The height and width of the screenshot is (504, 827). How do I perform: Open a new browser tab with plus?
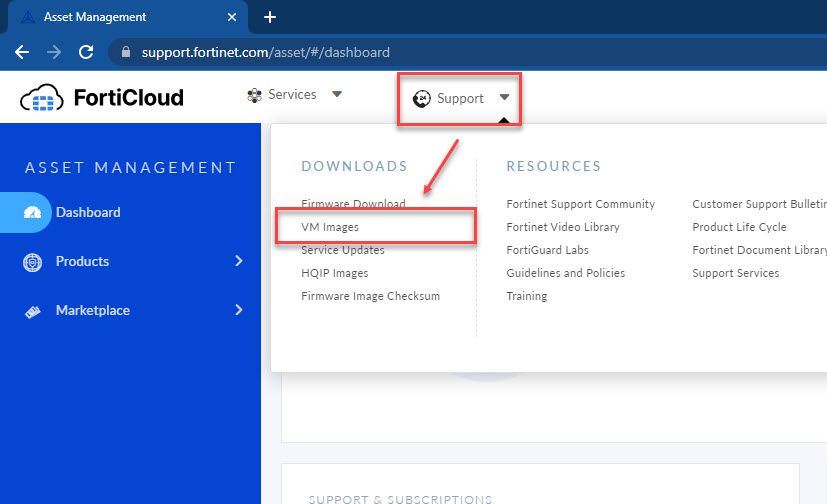270,17
